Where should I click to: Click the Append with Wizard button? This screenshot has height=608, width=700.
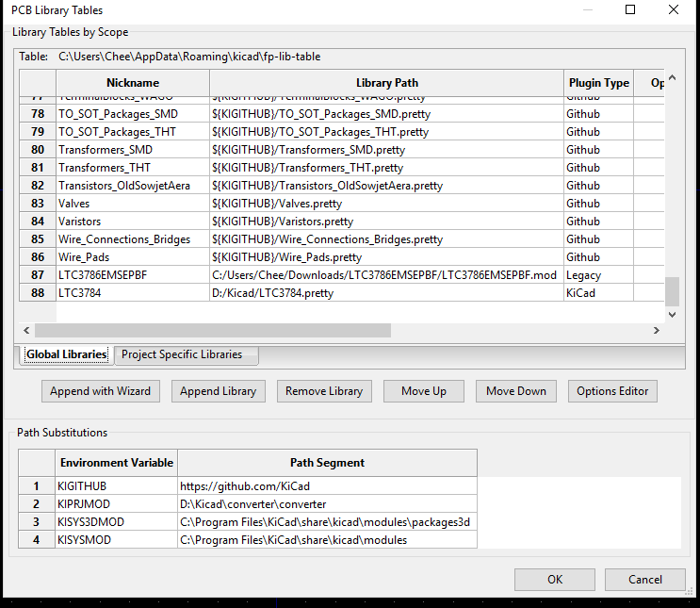101,391
